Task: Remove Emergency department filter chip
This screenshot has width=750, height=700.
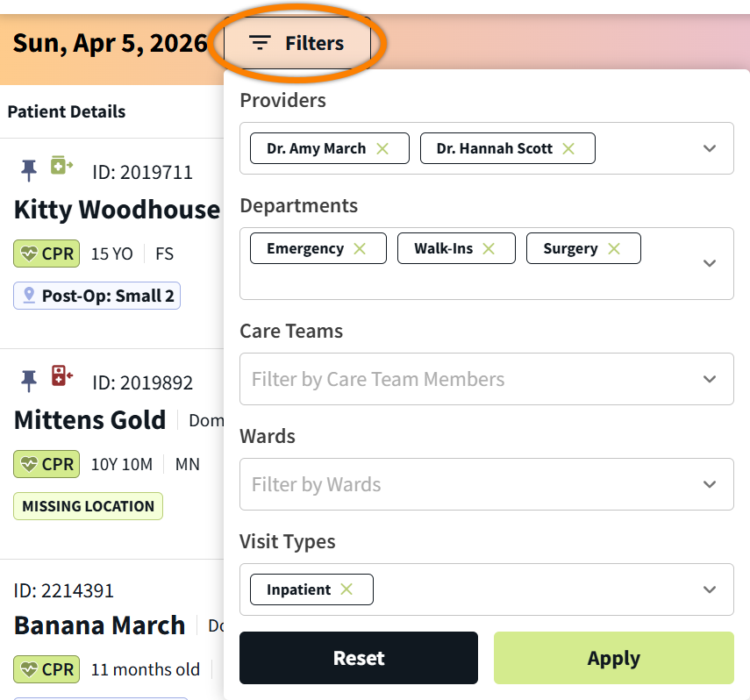Action: tap(360, 248)
